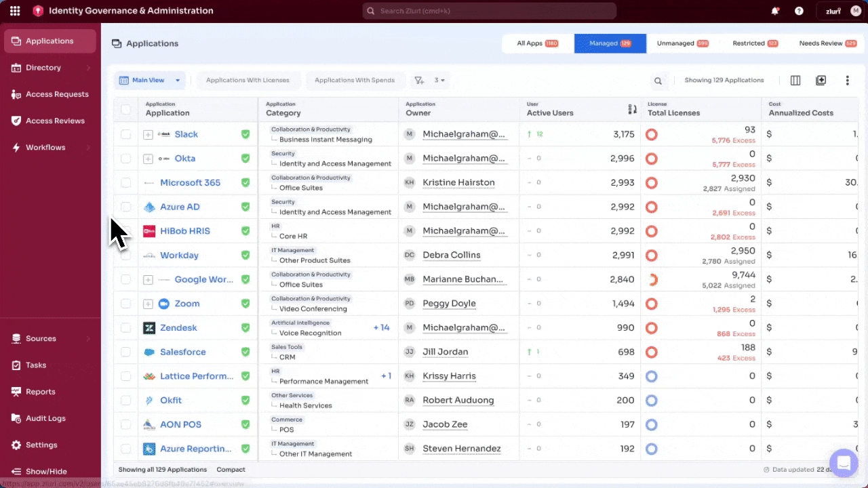Check the Zoom row checkbox

pyautogui.click(x=125, y=304)
